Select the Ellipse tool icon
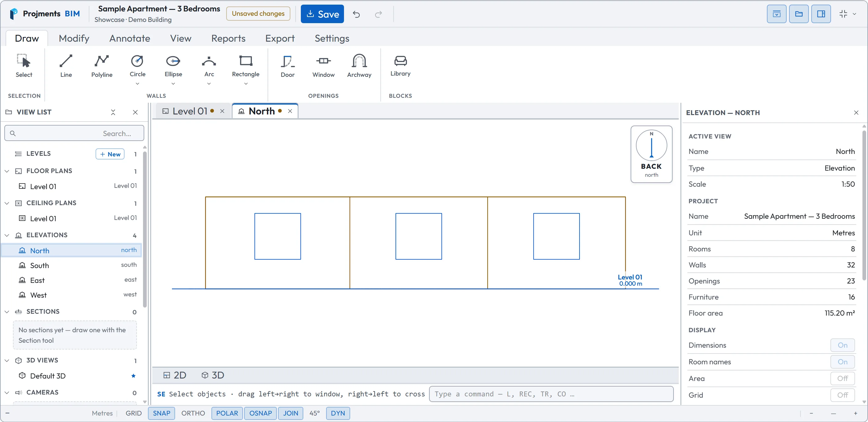This screenshot has width=868, height=422. click(173, 61)
